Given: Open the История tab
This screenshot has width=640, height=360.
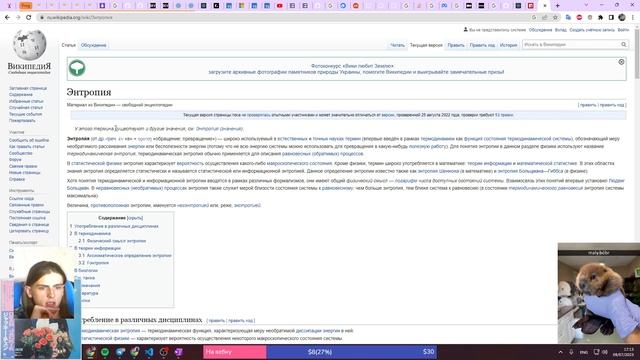Looking at the screenshot, I should [x=508, y=45].
